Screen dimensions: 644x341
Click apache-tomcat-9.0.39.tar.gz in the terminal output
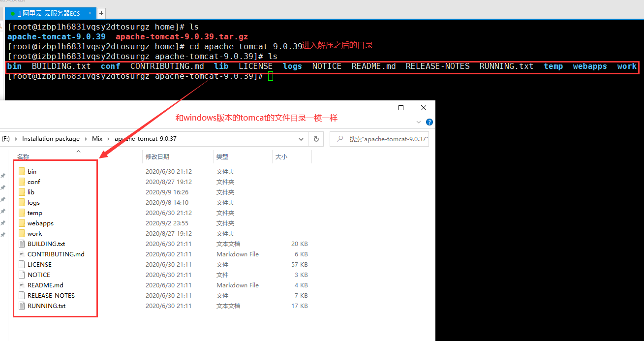[x=182, y=36]
